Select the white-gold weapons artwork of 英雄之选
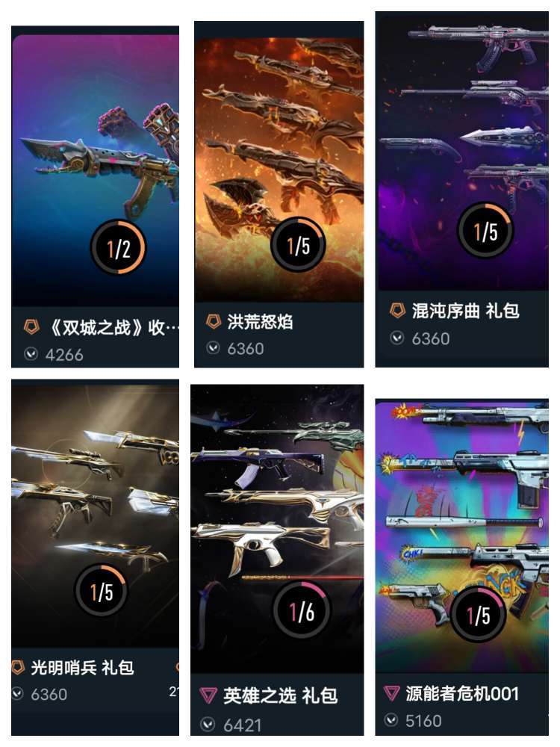 [277, 530]
